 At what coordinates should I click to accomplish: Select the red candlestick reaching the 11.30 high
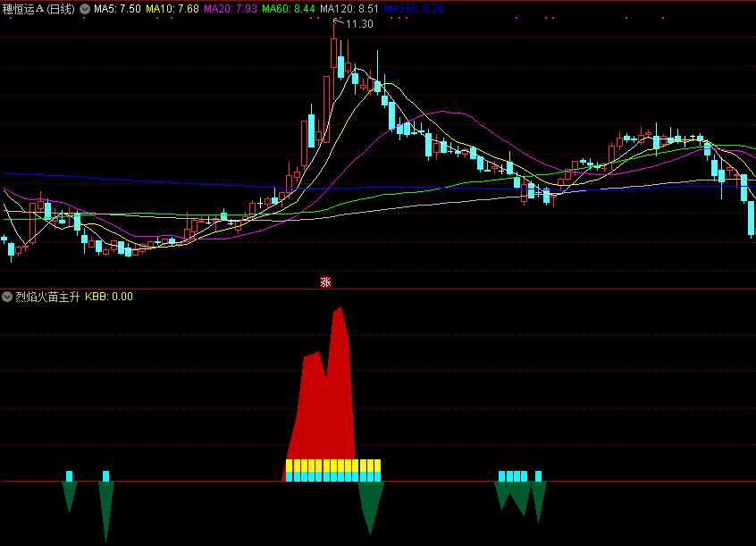[333, 53]
